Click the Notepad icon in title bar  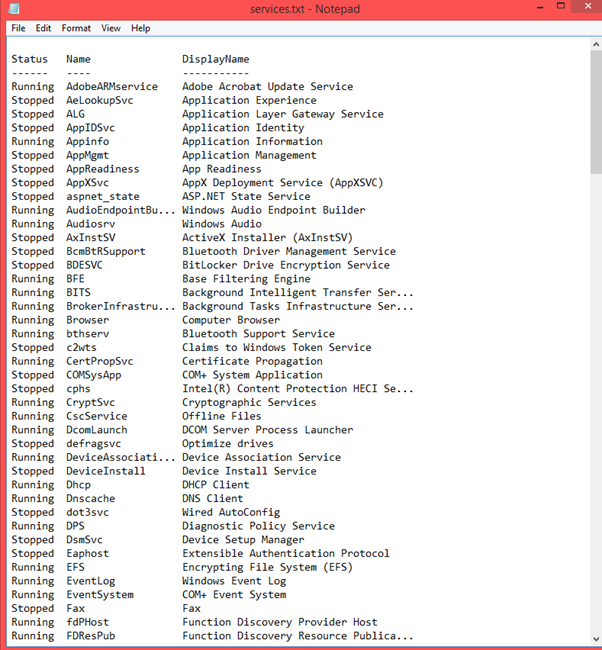click(x=14, y=8)
